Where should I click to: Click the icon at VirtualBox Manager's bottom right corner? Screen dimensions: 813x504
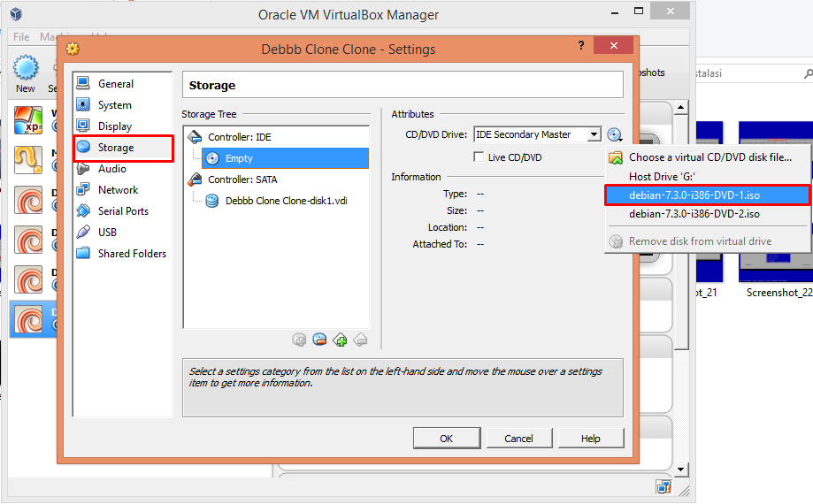click(x=663, y=487)
